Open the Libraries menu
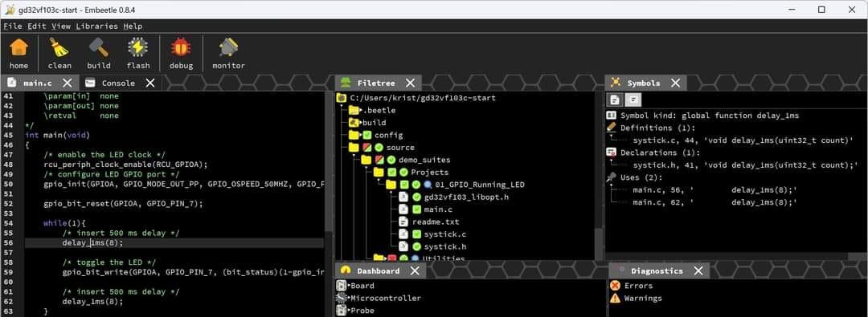The image size is (868, 317). coord(97,26)
